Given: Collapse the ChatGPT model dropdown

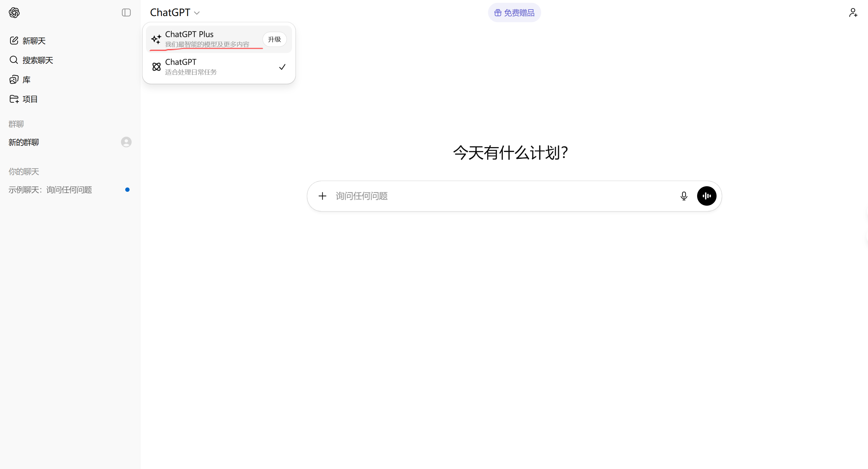Looking at the screenshot, I should point(175,13).
